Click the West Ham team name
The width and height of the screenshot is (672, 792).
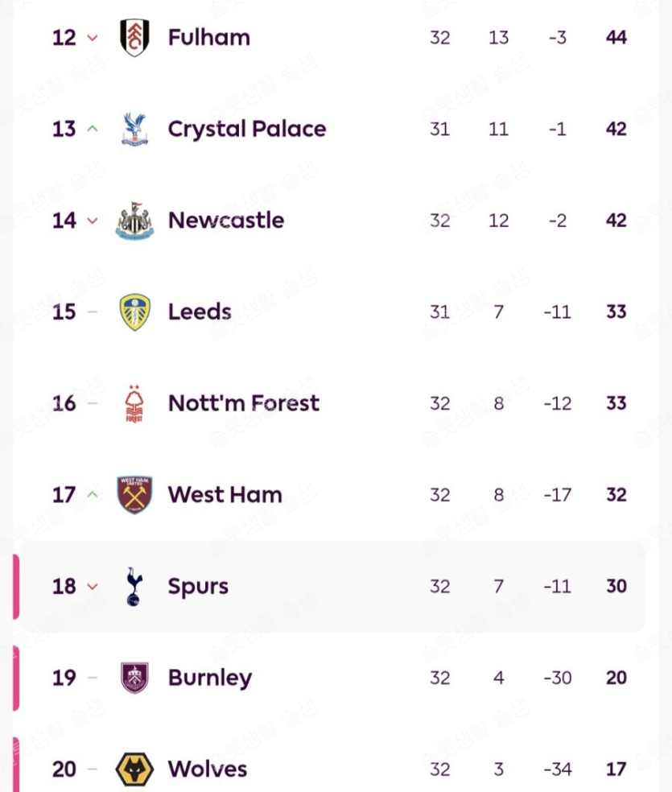click(x=225, y=495)
